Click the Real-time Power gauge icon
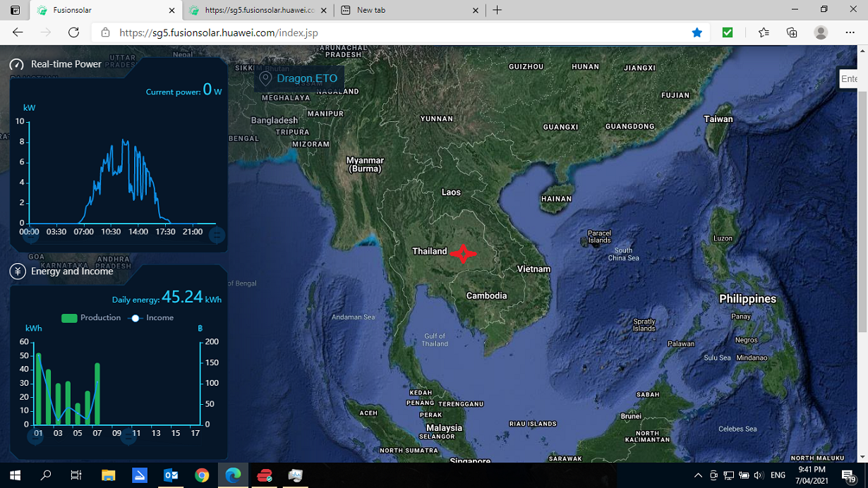This screenshot has height=488, width=868. click(x=17, y=64)
